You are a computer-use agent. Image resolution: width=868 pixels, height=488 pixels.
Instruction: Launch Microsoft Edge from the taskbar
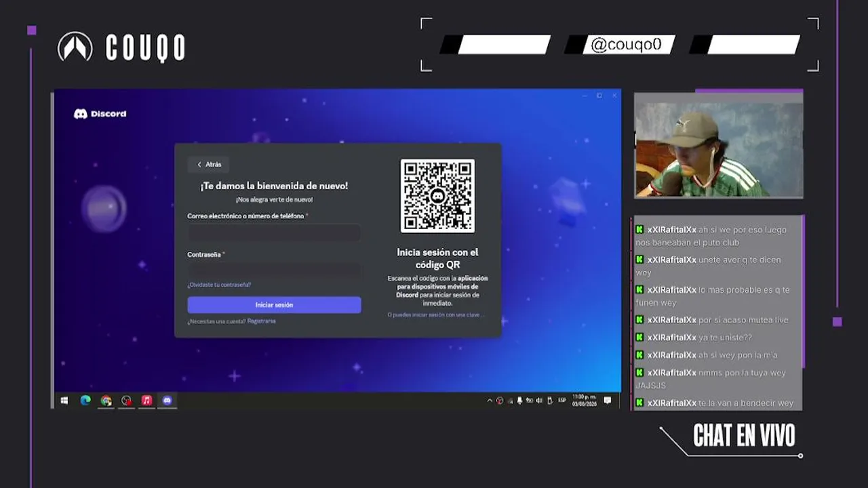pyautogui.click(x=85, y=401)
